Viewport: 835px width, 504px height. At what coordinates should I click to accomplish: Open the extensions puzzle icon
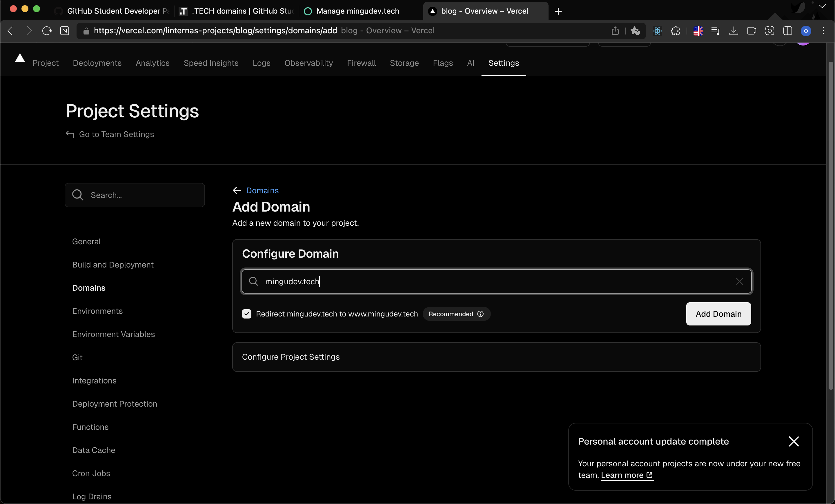(675, 31)
